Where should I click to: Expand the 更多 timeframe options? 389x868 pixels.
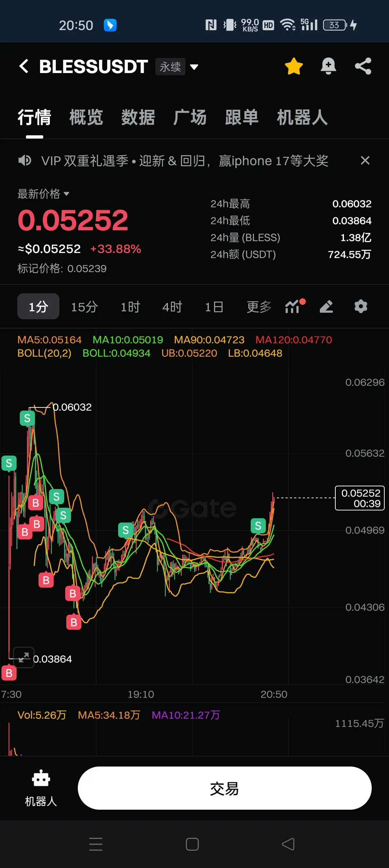(259, 307)
